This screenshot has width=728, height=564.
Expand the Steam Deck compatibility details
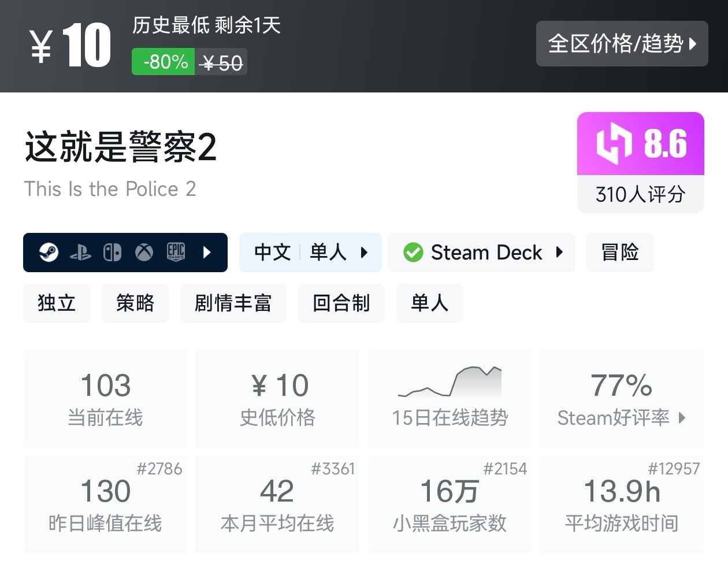[x=559, y=253]
